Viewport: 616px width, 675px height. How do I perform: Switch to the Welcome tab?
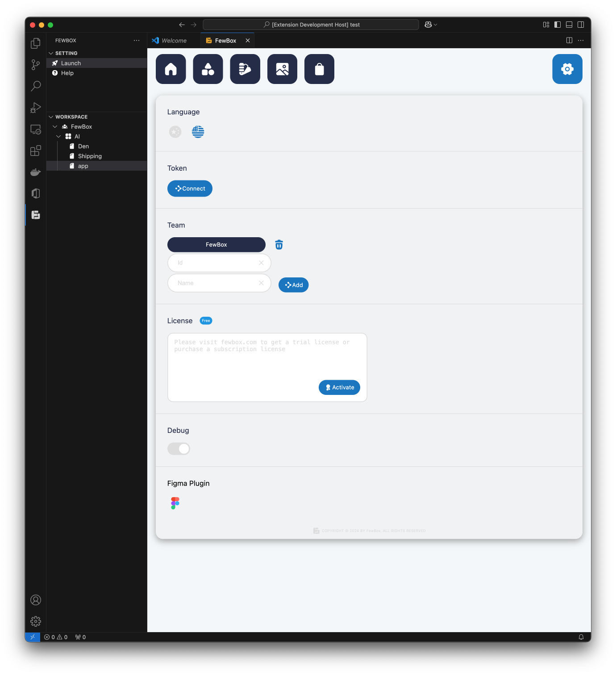[x=174, y=41]
